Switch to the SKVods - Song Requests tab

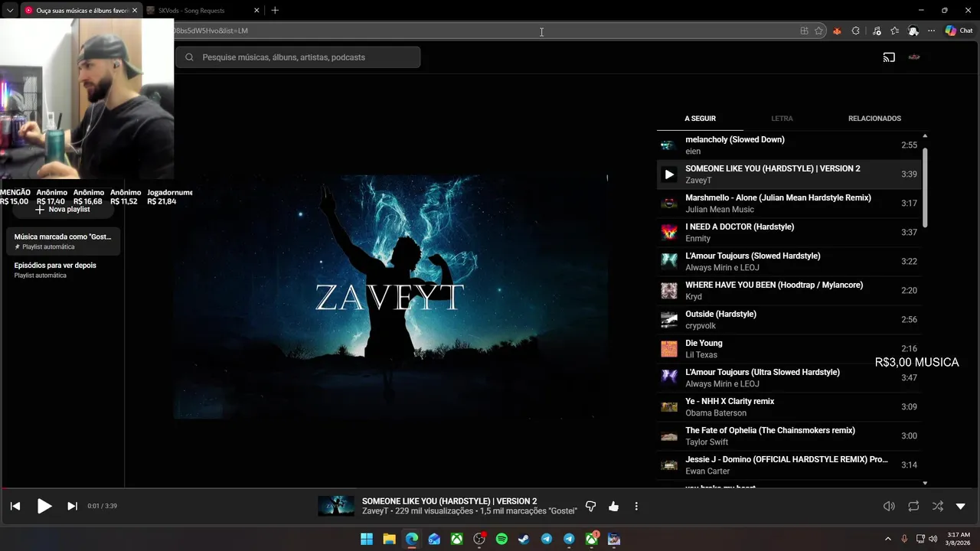click(x=201, y=11)
